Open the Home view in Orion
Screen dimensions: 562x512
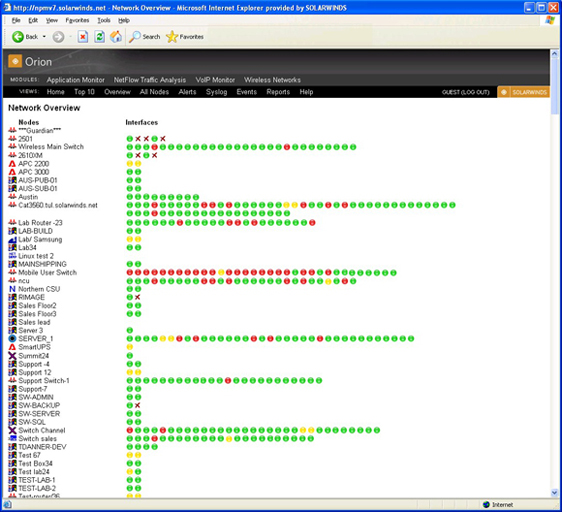point(56,92)
